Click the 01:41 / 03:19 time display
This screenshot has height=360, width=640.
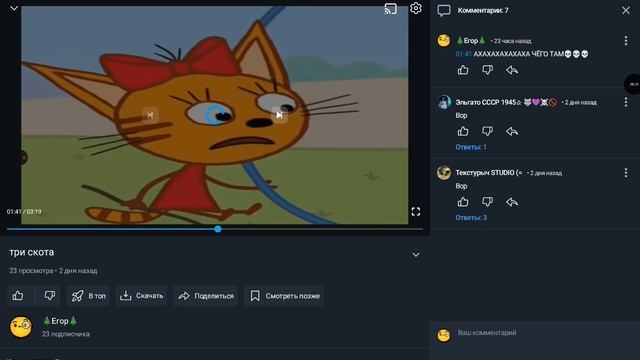(24, 211)
